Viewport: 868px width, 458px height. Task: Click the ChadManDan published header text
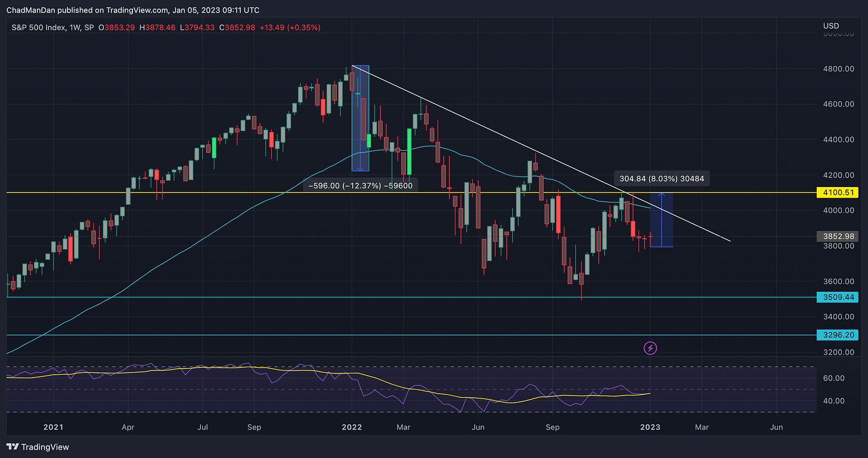point(132,10)
